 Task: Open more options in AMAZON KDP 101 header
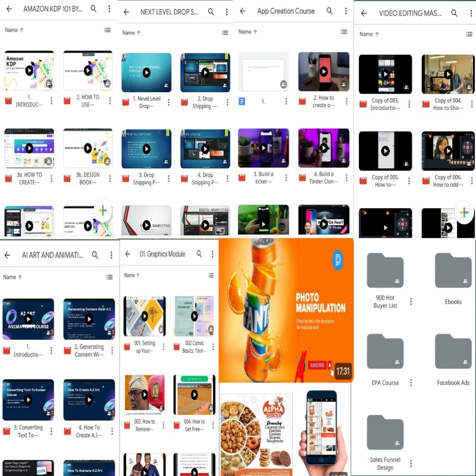point(109,9)
